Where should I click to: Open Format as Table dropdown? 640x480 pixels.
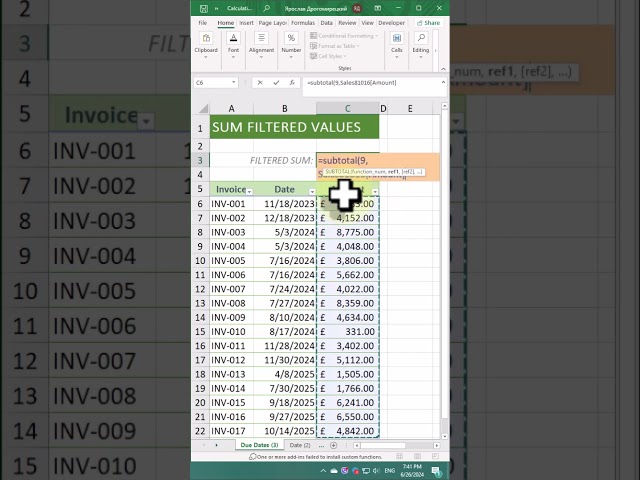tap(335, 46)
